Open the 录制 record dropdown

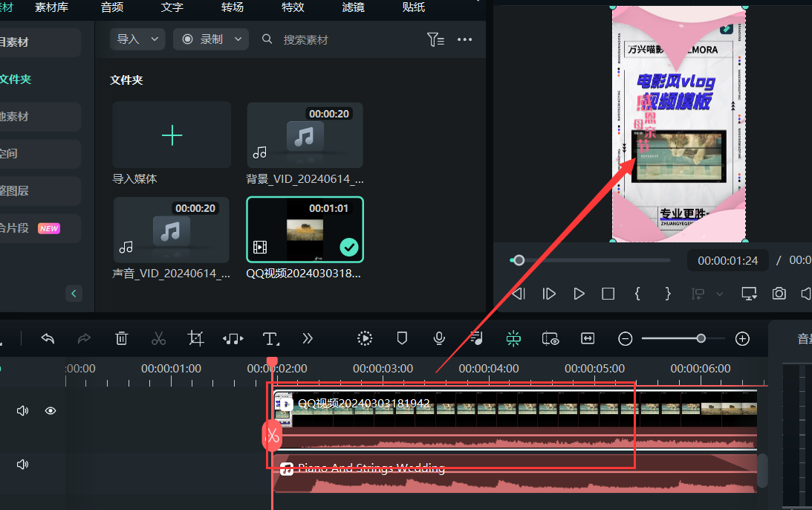pyautogui.click(x=212, y=39)
